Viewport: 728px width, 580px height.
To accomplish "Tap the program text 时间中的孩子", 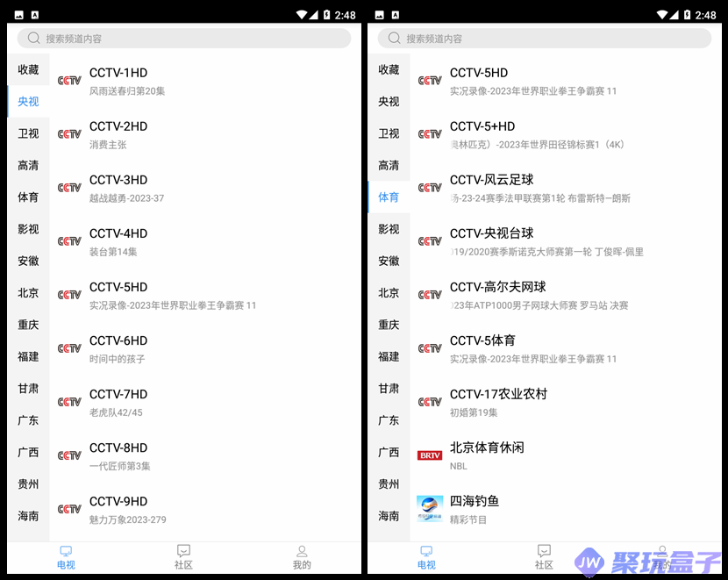I will [117, 359].
